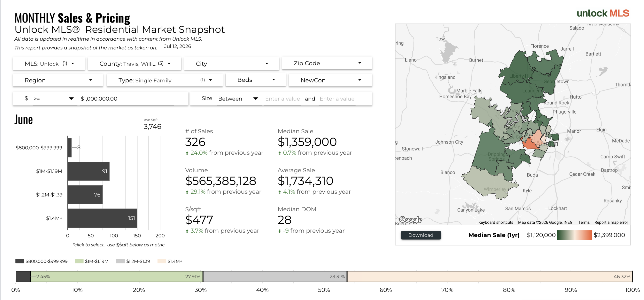Select the $1.2M-$1.39 bar showing 76
The width and height of the screenshot is (644, 300).
click(85, 195)
